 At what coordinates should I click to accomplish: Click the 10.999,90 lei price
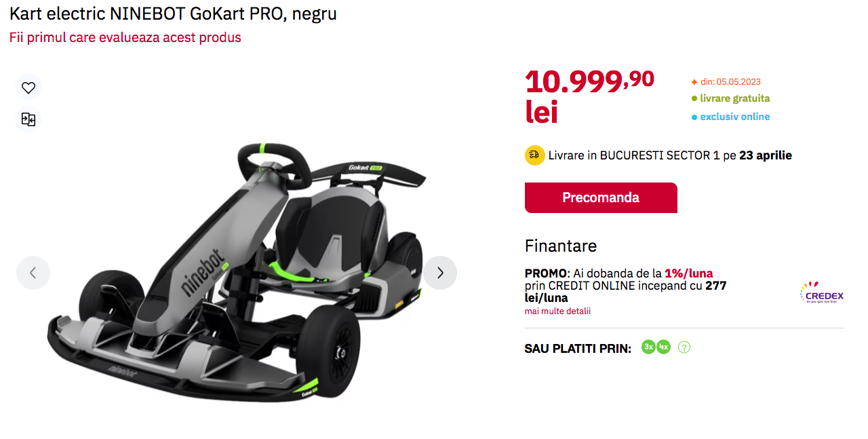589,96
